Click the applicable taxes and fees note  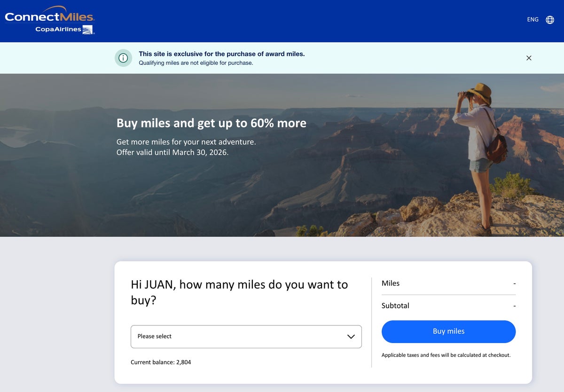[446, 355]
